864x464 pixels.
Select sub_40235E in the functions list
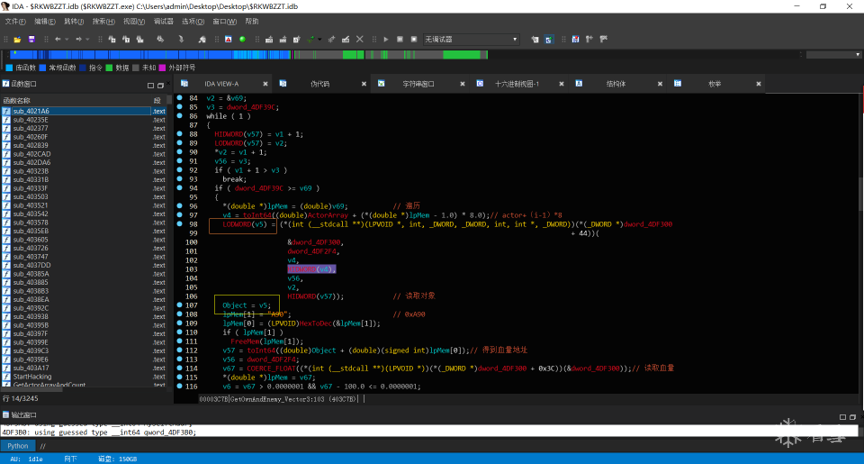(x=30, y=120)
